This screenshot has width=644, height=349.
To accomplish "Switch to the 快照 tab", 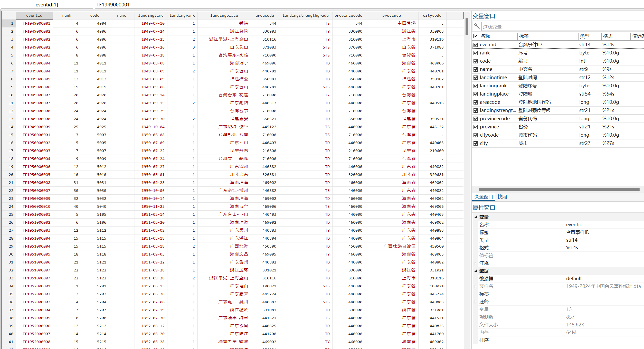I will coord(502,197).
